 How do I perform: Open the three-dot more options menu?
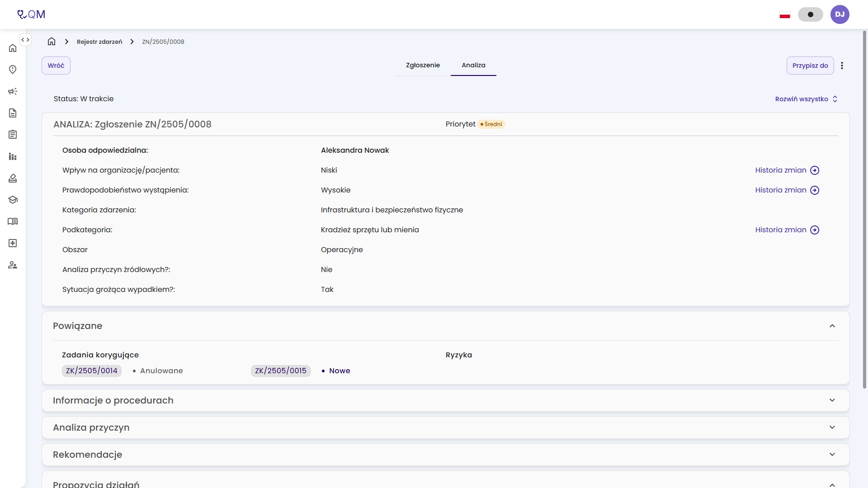pyautogui.click(x=842, y=66)
